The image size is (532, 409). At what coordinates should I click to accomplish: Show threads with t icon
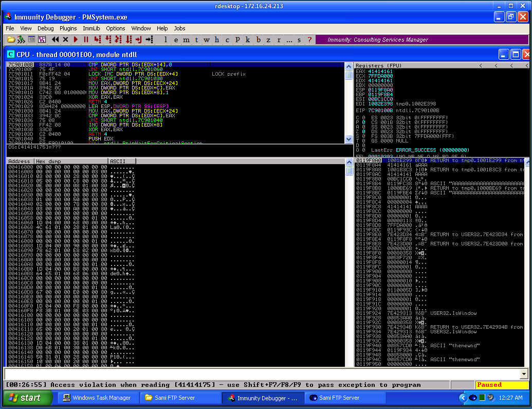[196, 40]
